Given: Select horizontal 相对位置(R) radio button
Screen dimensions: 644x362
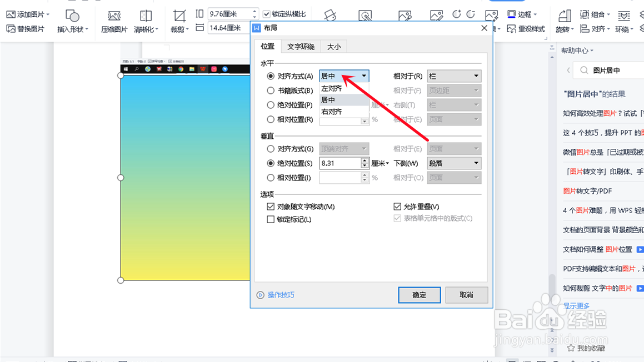Looking at the screenshot, I should coord(270,119).
